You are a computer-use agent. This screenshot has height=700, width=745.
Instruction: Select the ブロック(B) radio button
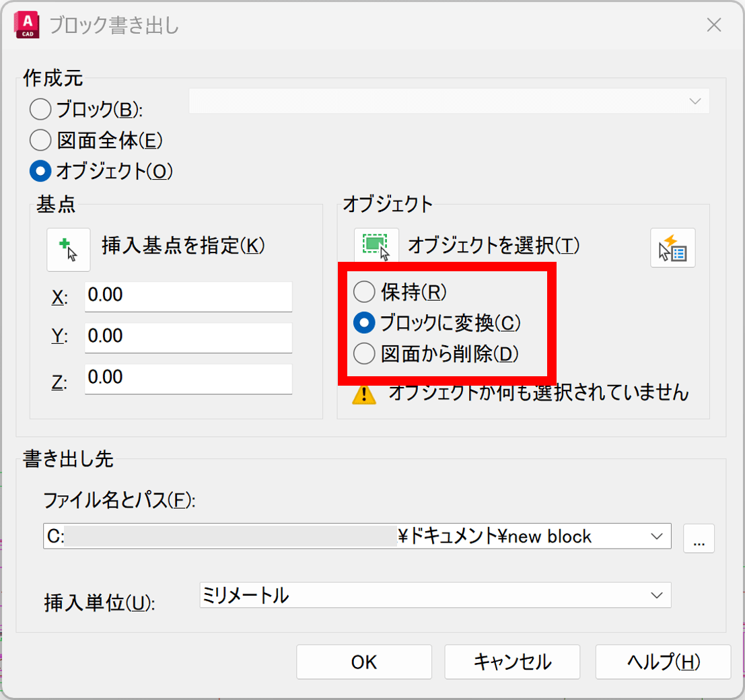tap(41, 109)
